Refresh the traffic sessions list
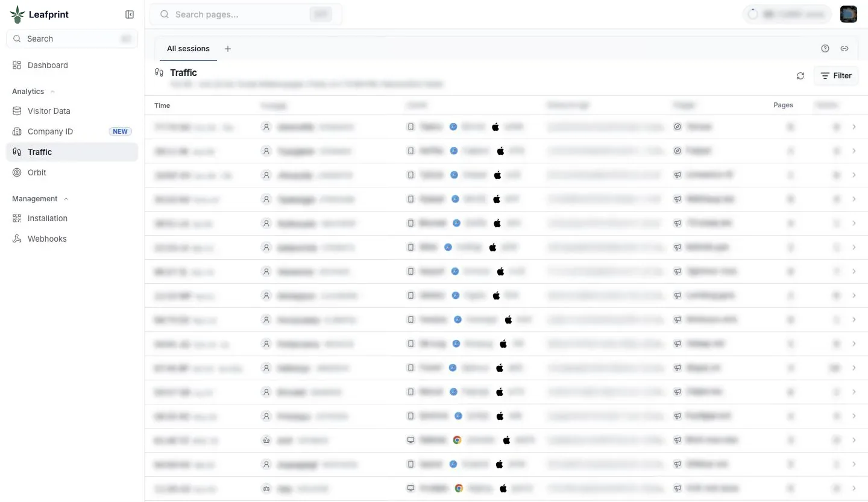This screenshot has height=502, width=868. tap(800, 76)
